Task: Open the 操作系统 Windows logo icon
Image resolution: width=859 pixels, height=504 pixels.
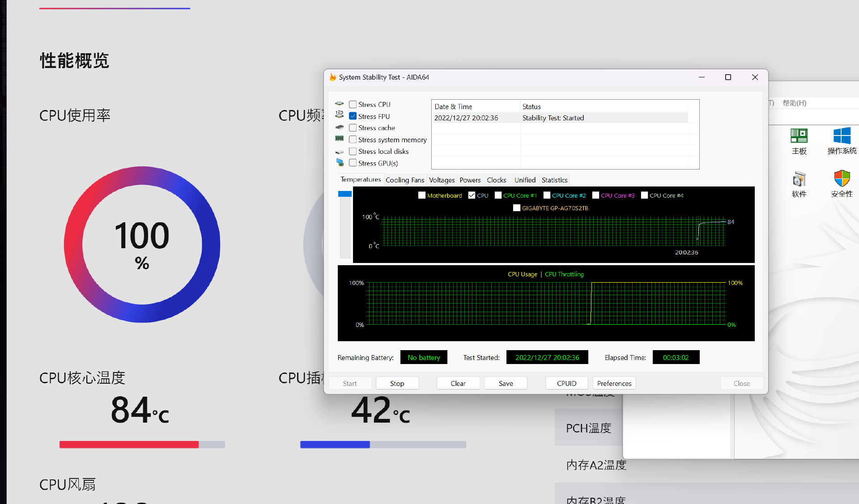Action: [842, 136]
